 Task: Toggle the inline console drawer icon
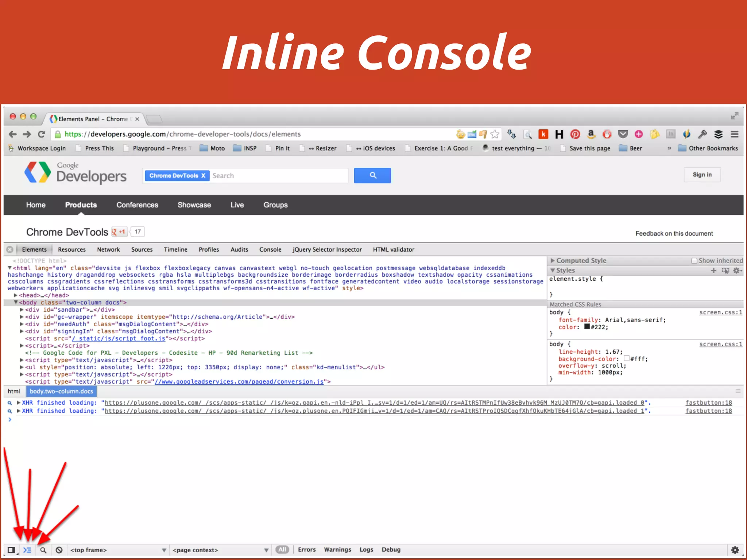[27, 550]
